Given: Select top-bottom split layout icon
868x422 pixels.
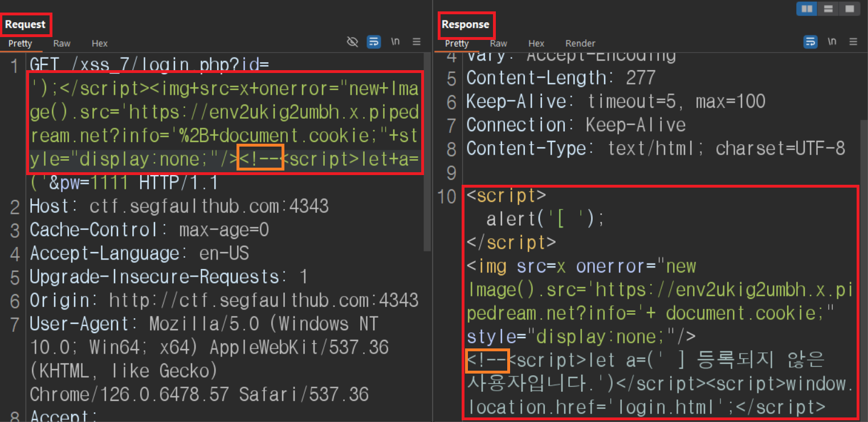Looking at the screenshot, I should click(829, 9).
